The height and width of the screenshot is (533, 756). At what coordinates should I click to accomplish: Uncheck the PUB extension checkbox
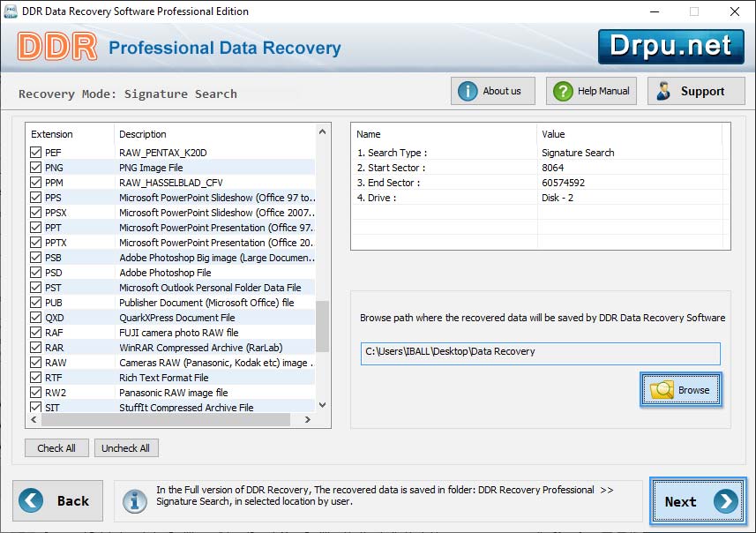(x=35, y=303)
